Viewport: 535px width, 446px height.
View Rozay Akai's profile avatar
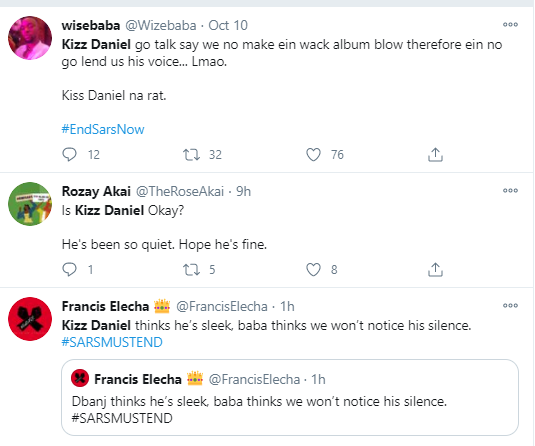point(30,204)
